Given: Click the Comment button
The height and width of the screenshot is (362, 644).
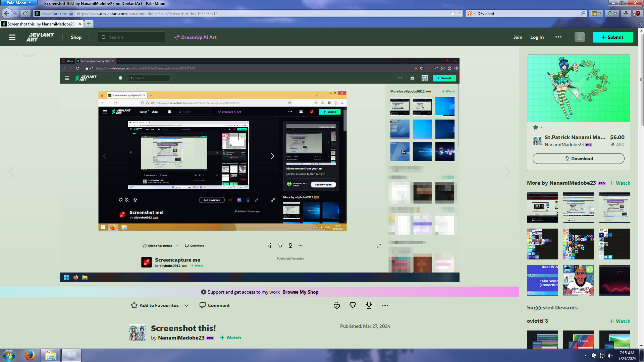Looking at the screenshot, I should coord(215,305).
